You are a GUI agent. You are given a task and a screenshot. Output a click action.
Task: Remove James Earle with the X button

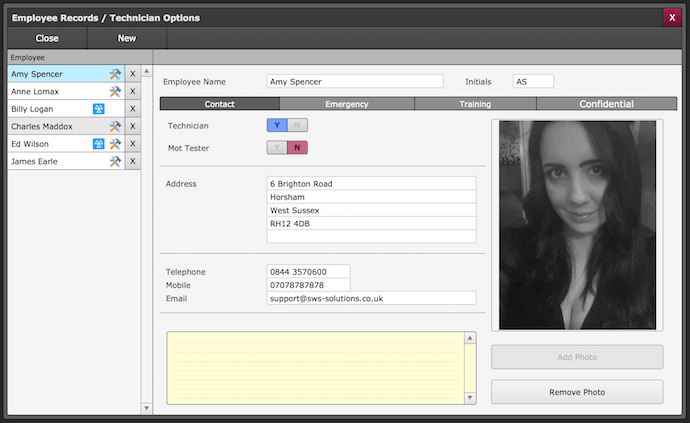point(132,162)
